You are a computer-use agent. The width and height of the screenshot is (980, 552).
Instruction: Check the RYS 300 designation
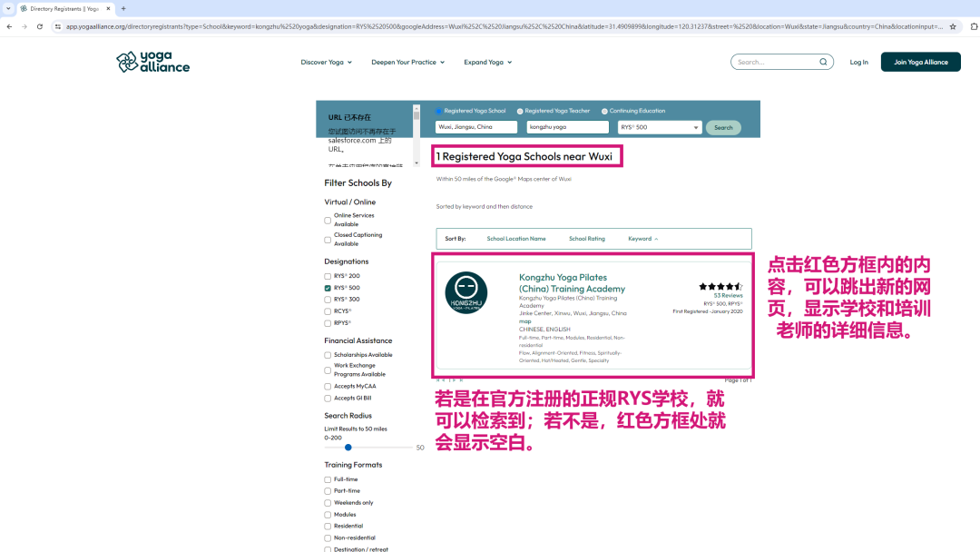(x=328, y=300)
